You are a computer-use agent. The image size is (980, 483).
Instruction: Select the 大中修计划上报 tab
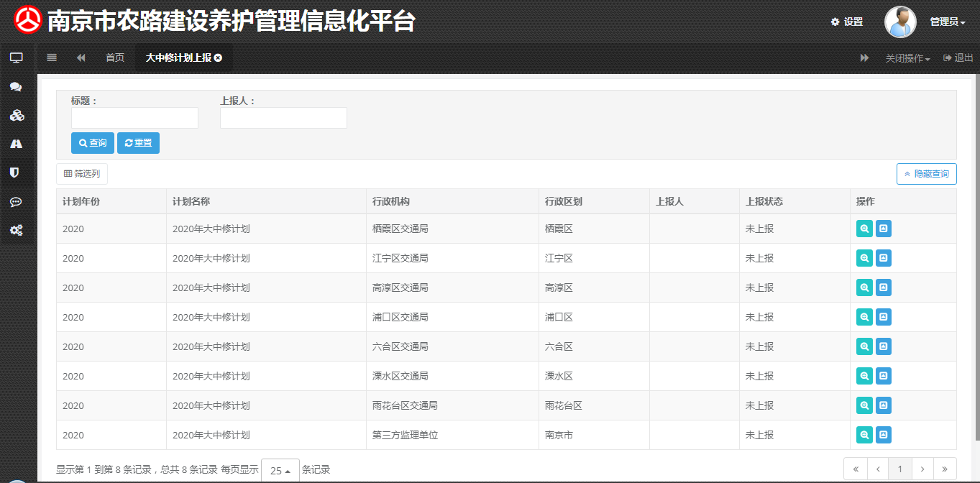(184, 57)
